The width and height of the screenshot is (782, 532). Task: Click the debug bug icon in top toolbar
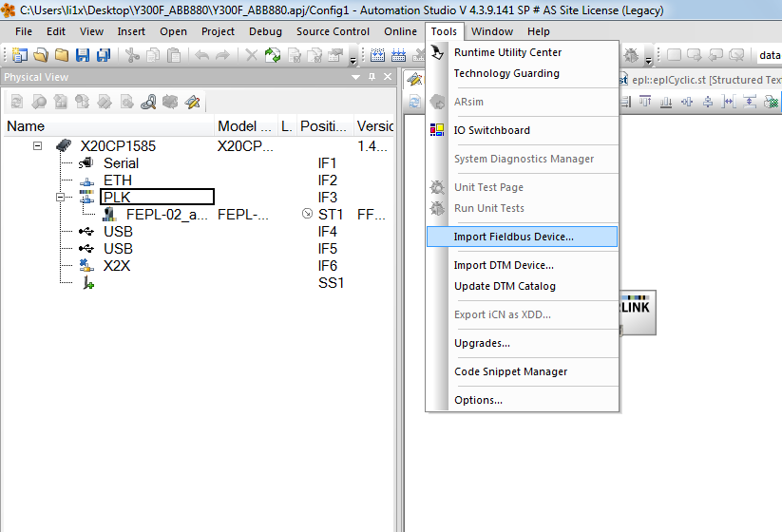[631, 55]
